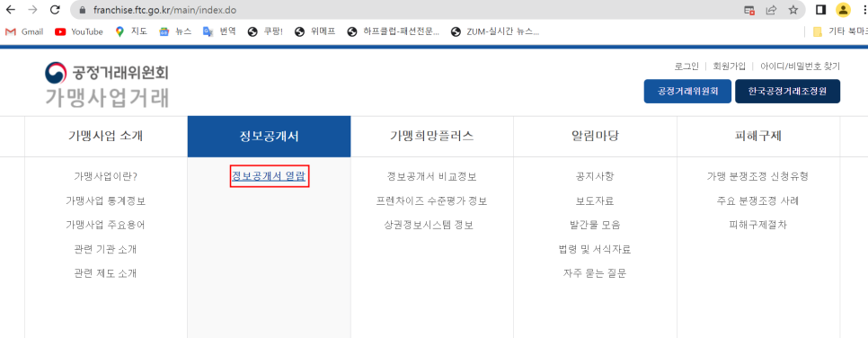
Task: Click the 공정거래위원회 가맹사업거래 logo
Action: click(107, 84)
